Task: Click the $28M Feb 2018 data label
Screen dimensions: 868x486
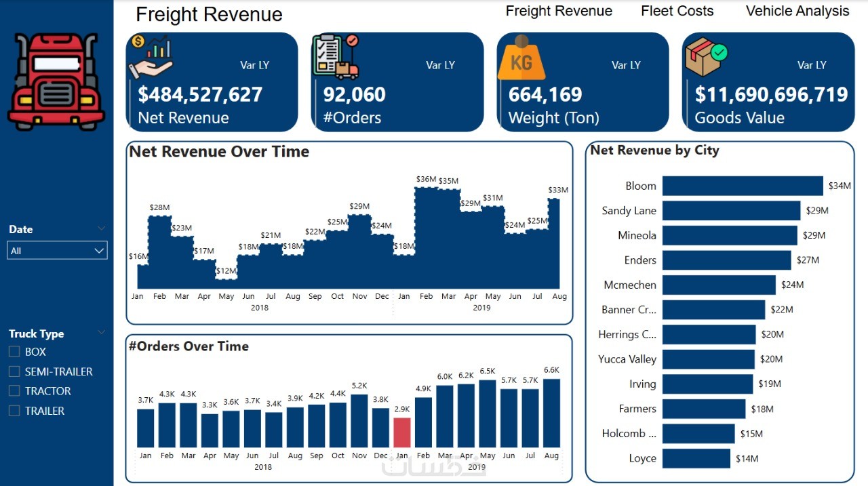Action: point(159,207)
